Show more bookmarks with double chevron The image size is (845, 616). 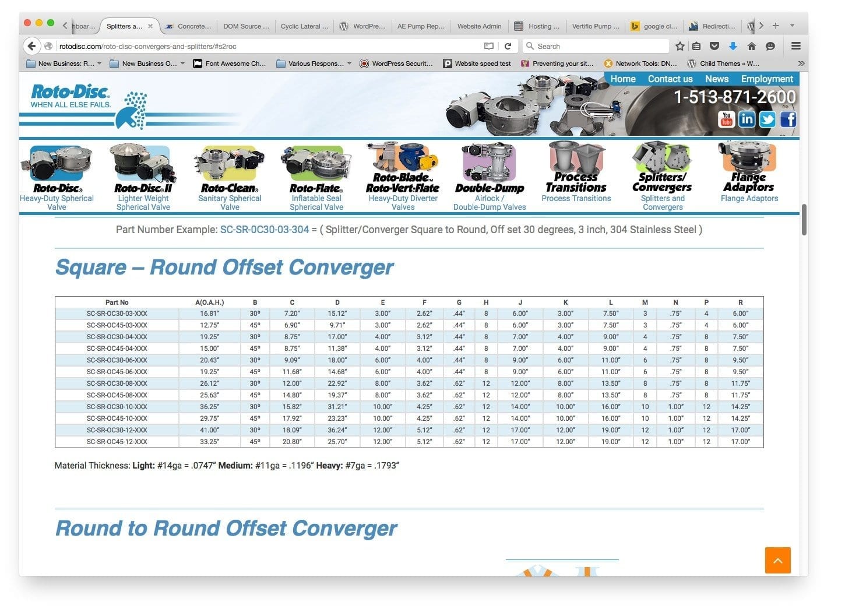(x=801, y=64)
